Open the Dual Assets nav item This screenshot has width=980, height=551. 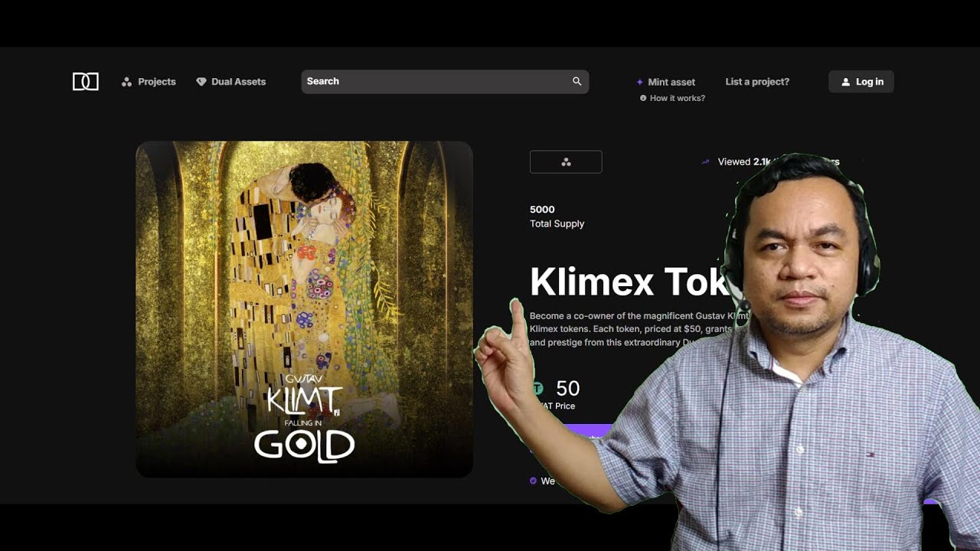(x=231, y=82)
